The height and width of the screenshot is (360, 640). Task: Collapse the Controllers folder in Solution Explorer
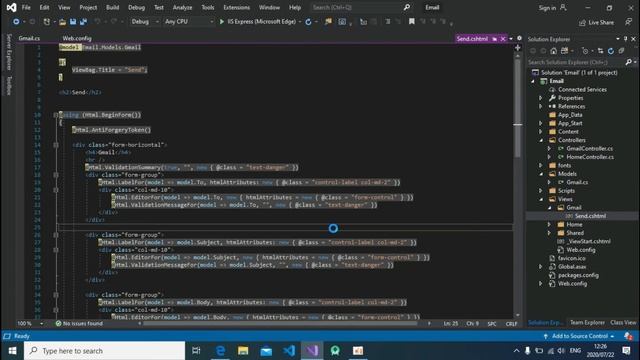540,140
